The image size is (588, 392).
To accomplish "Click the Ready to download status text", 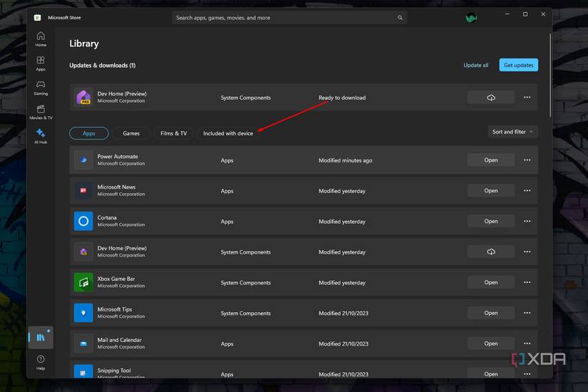I will point(342,98).
